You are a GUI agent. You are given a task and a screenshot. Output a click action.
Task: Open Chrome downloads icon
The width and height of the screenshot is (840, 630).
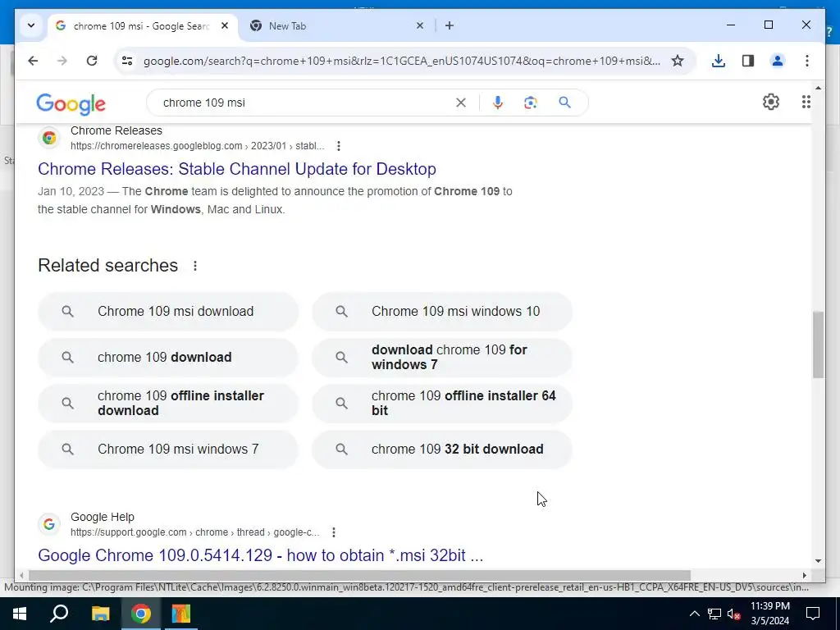click(x=719, y=61)
